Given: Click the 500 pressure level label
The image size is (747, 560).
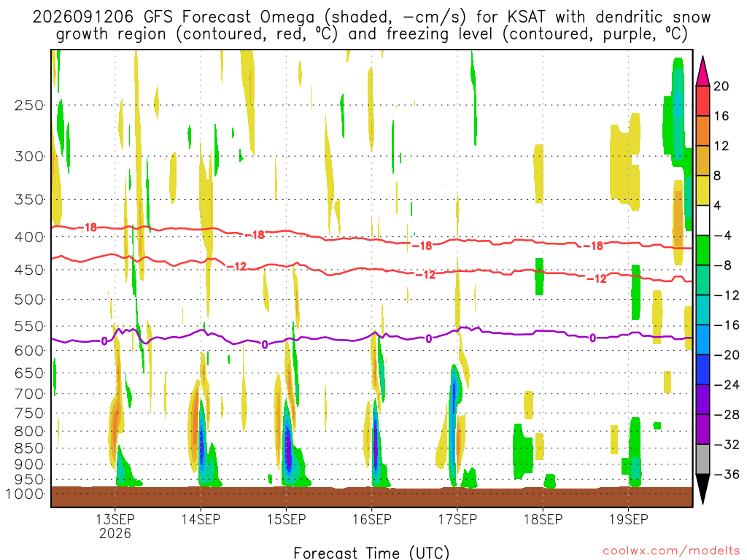Looking at the screenshot, I should (x=29, y=300).
